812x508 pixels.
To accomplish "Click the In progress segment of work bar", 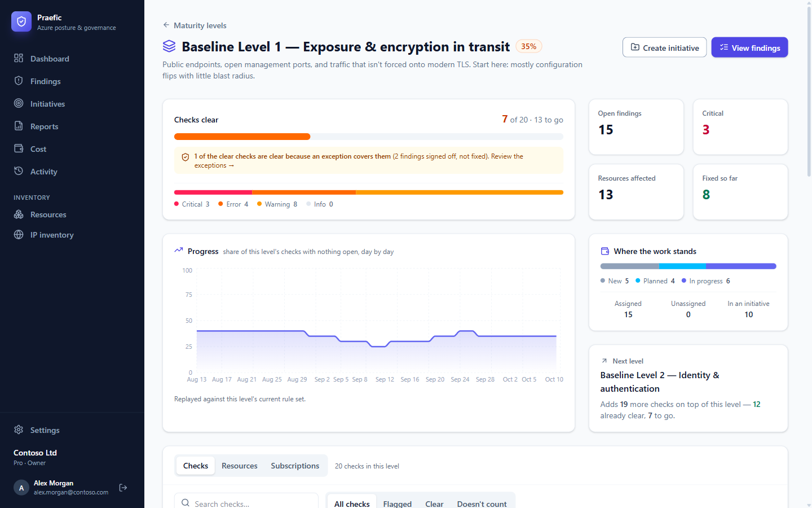I will click(741, 266).
